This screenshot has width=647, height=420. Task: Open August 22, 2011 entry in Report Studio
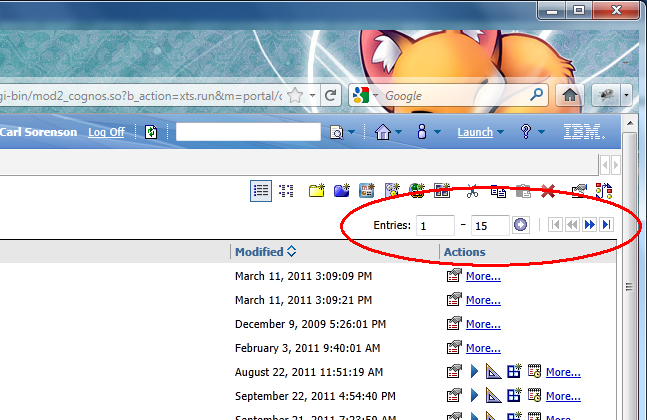(494, 372)
